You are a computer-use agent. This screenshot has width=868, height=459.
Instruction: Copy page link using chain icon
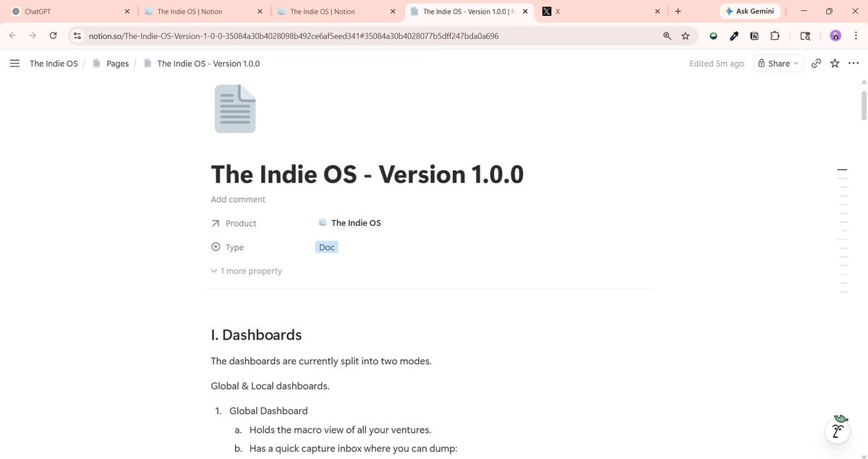click(816, 64)
